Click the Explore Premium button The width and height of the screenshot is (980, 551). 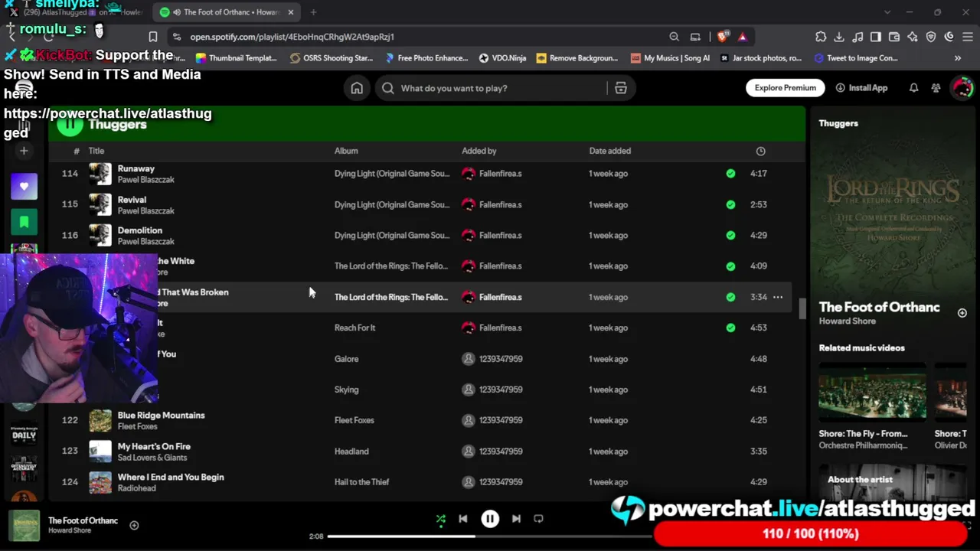(x=785, y=88)
